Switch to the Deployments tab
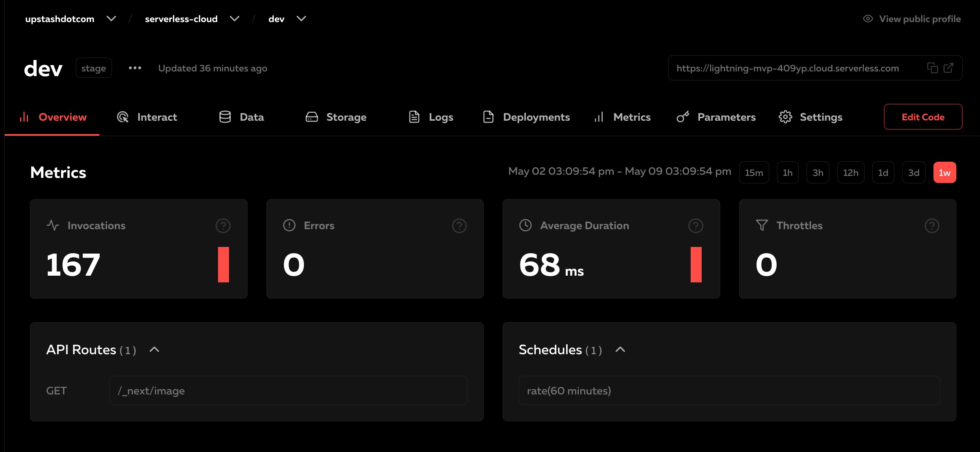The width and height of the screenshot is (980, 452). (536, 117)
